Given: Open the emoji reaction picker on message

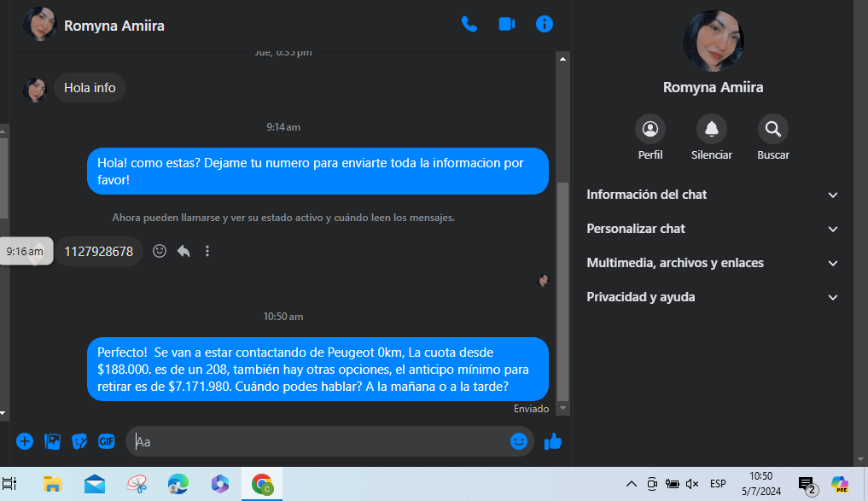Looking at the screenshot, I should (x=160, y=251).
